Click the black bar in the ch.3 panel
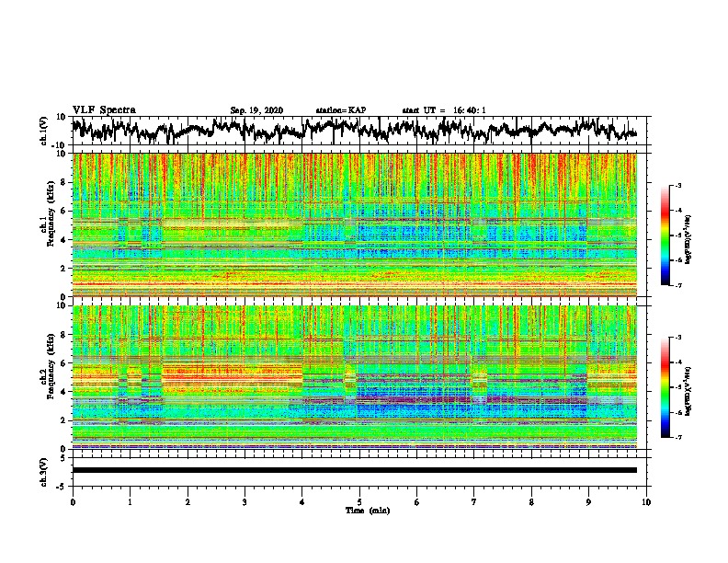728x563 pixels. (x=355, y=470)
